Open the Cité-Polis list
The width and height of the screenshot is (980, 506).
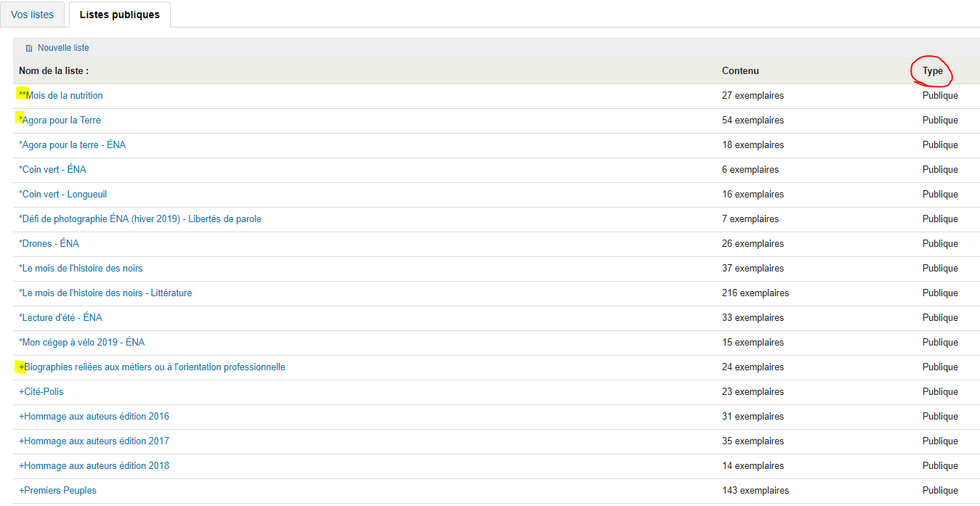[41, 392]
